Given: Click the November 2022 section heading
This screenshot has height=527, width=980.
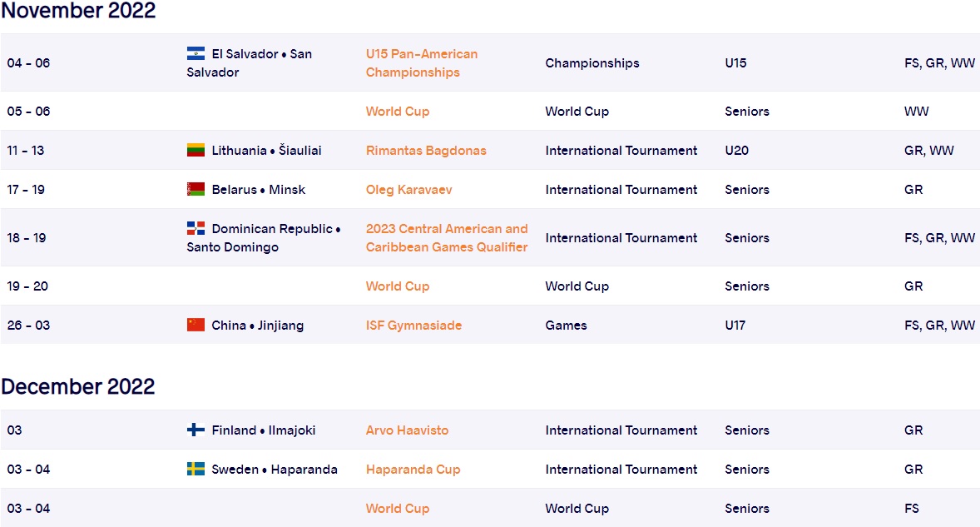Looking at the screenshot, I should coord(78,11).
